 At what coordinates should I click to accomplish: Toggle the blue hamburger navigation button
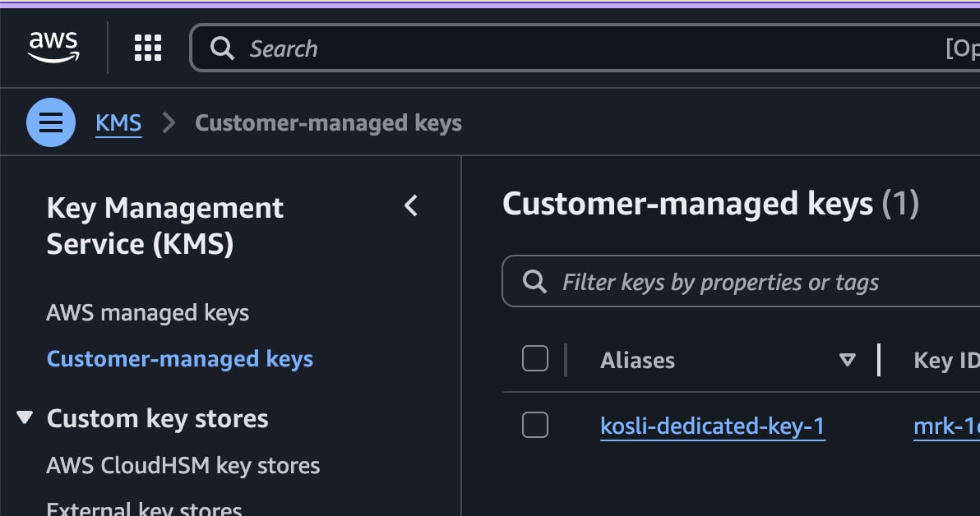[51, 122]
